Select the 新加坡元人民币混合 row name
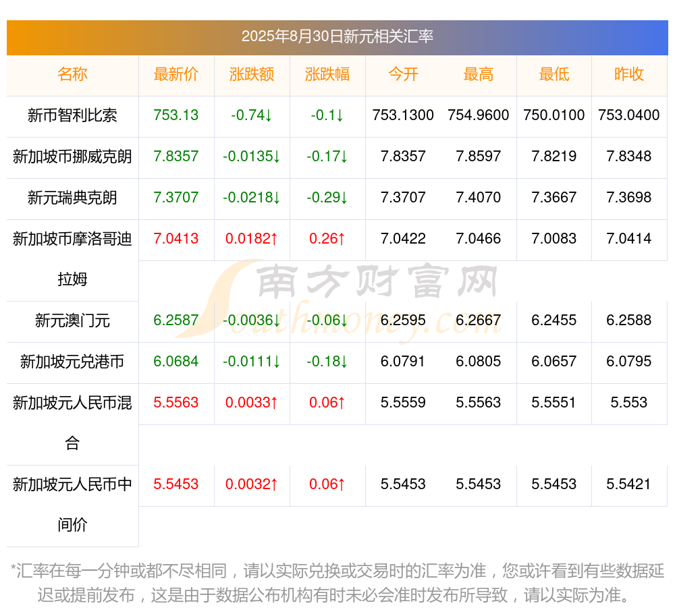This screenshot has height=616, width=675. coord(72,423)
